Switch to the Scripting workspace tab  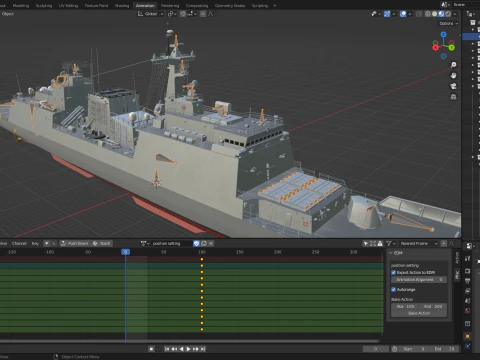point(260,5)
